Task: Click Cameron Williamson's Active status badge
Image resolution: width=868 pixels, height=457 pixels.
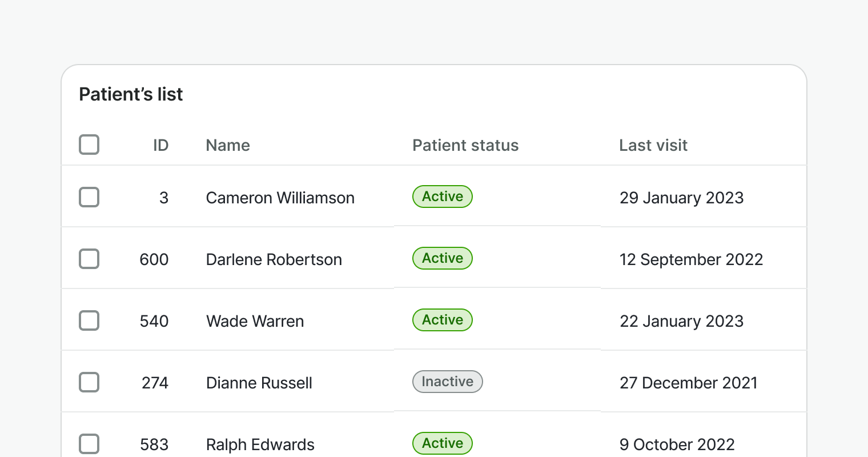Action: pyautogui.click(x=443, y=197)
